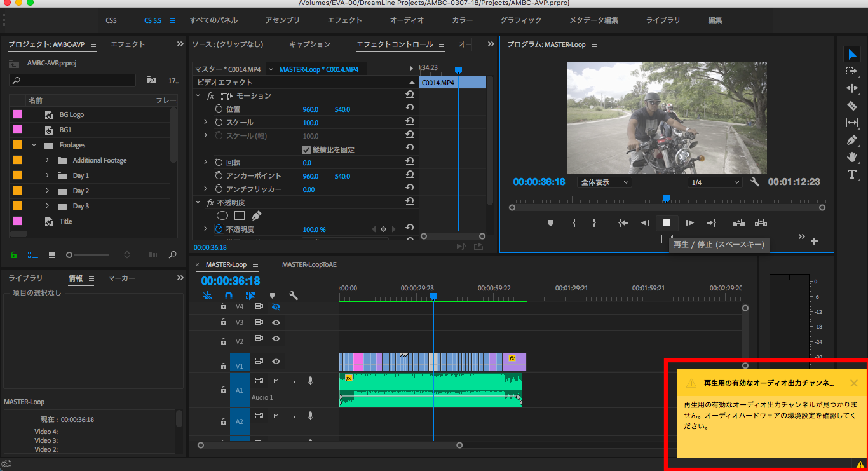Uncheck the 縦横比を固定 checkbox
The width and height of the screenshot is (868, 471).
click(306, 150)
